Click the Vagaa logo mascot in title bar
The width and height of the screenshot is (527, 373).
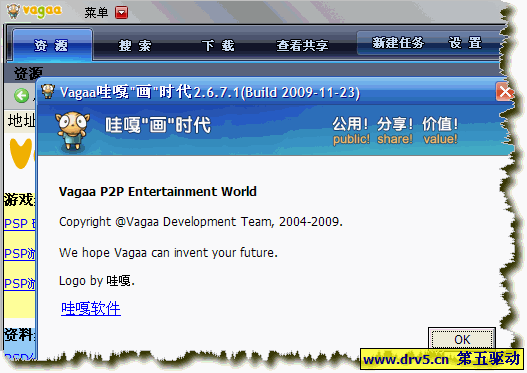(x=13, y=11)
